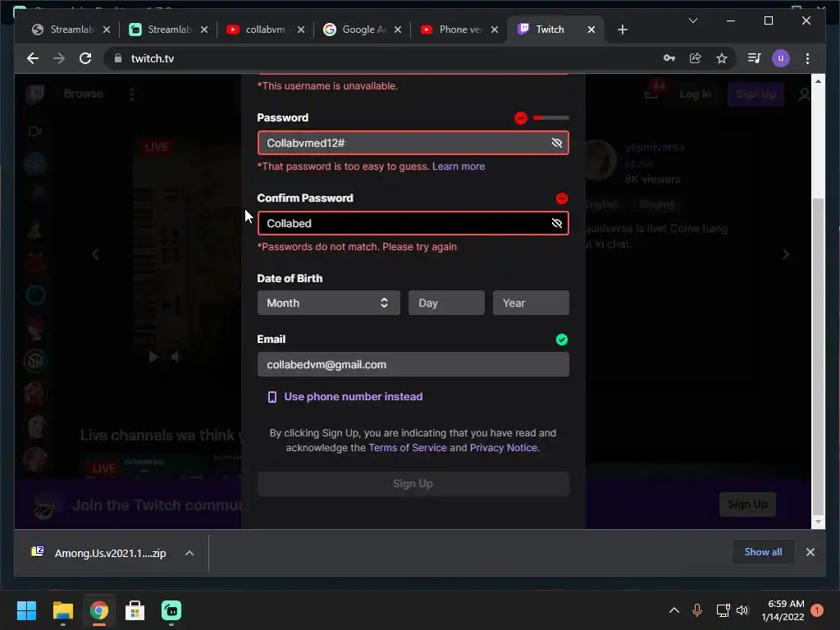
Task: Click the Day input field
Action: coord(446,303)
